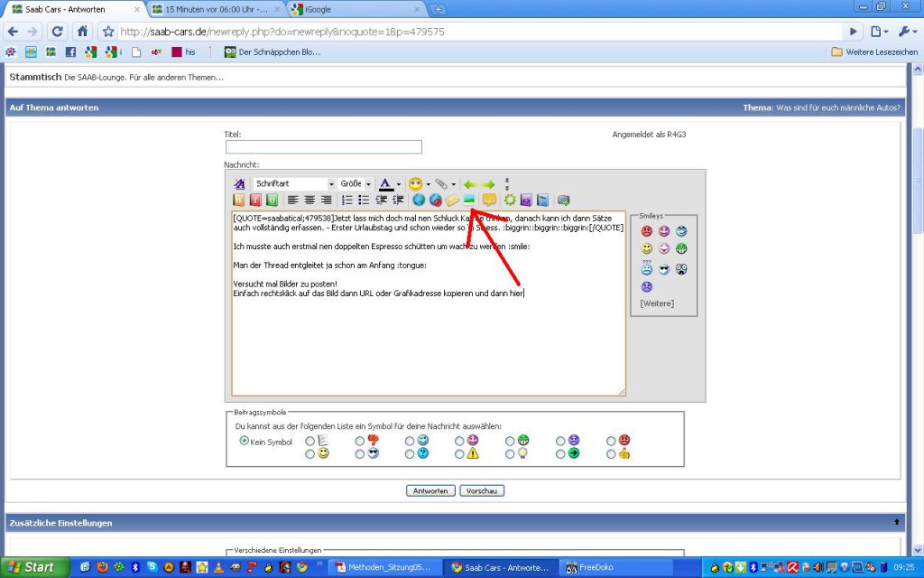Open Der Schnäppchen Blo... bookmark
924x578 pixels.
(x=273, y=51)
